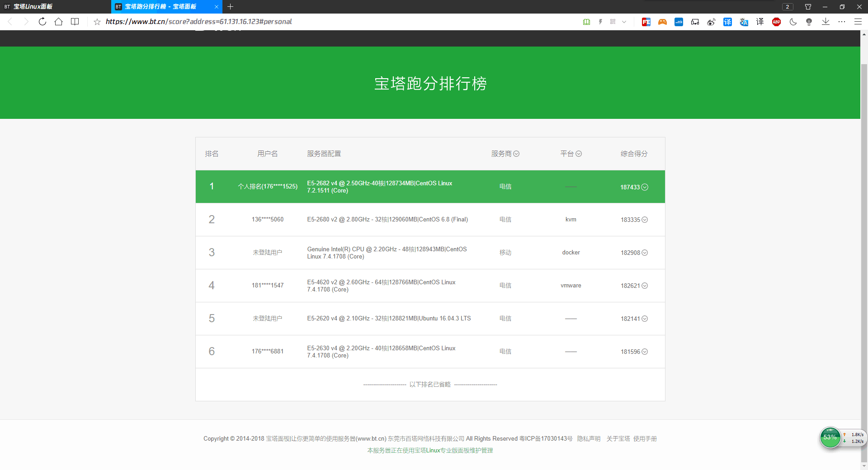Open the orange gamepad extension
Image resolution: width=868 pixels, height=470 pixels.
pyautogui.click(x=662, y=22)
